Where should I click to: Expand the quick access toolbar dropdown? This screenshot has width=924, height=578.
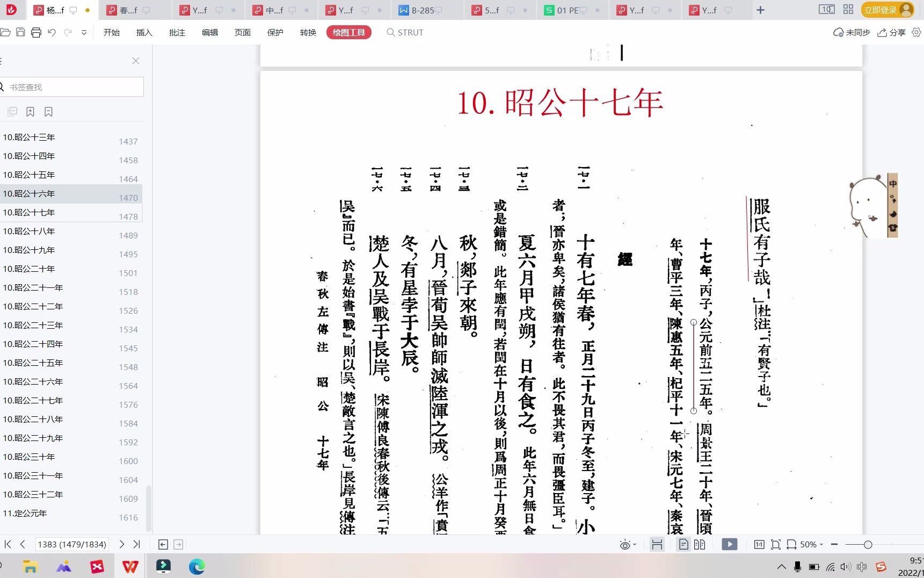pos(84,32)
